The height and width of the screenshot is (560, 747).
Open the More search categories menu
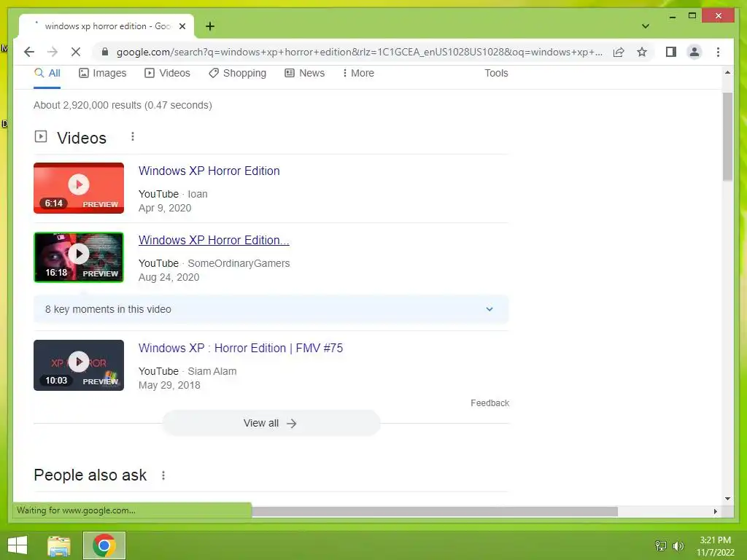358,74
